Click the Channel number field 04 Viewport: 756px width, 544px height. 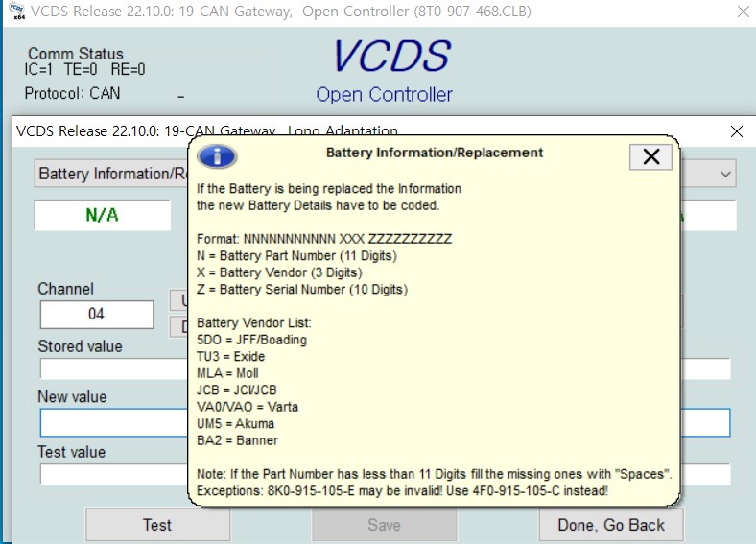click(x=97, y=315)
